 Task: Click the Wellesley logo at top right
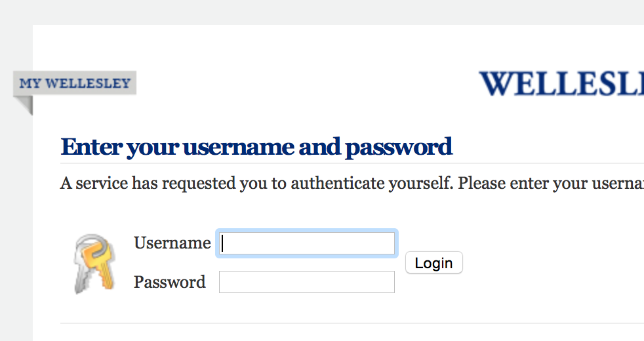pos(561,84)
